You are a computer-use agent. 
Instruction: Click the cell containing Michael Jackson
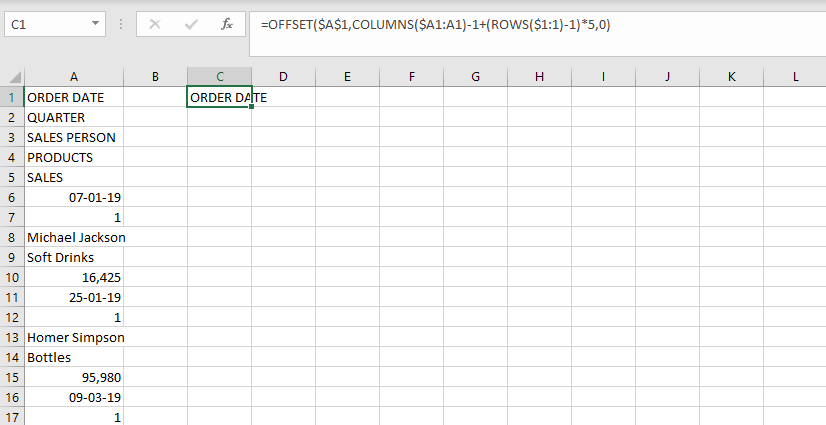click(74, 238)
